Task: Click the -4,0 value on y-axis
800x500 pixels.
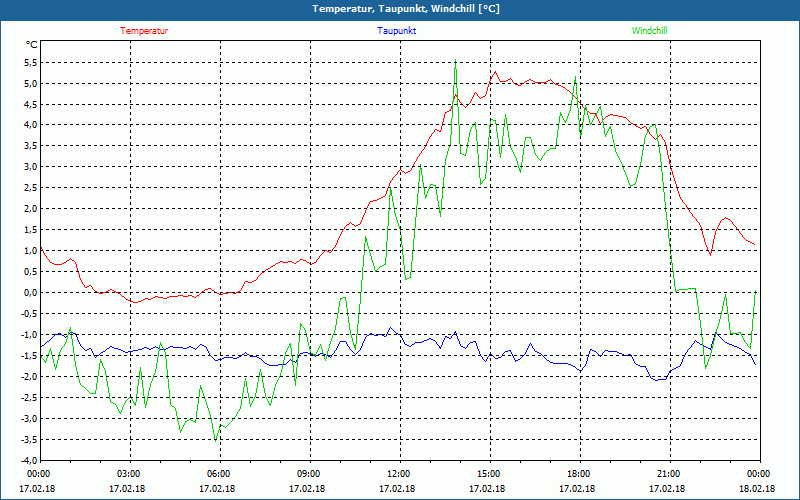Action: (x=30, y=460)
